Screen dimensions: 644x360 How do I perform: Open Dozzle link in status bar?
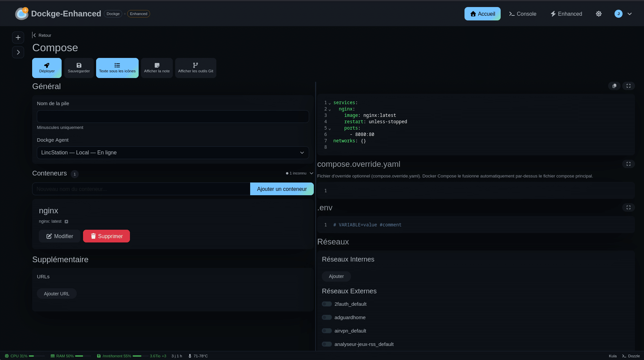click(x=631, y=356)
